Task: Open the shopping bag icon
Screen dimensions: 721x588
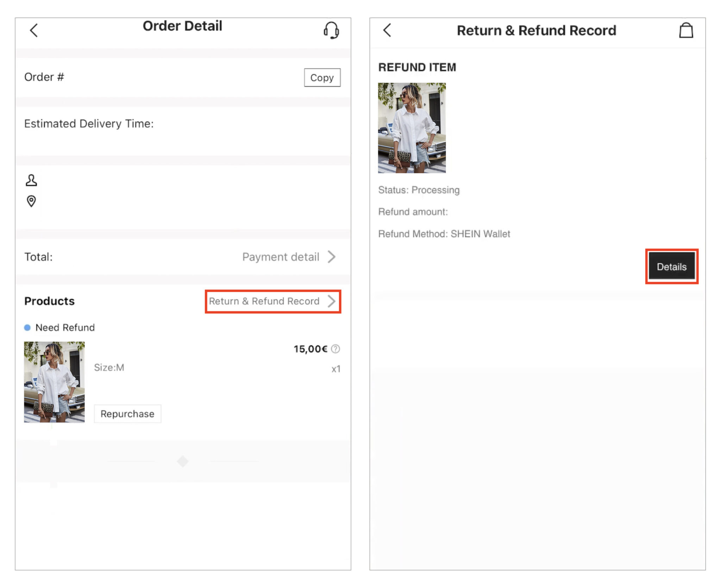Action: (686, 30)
